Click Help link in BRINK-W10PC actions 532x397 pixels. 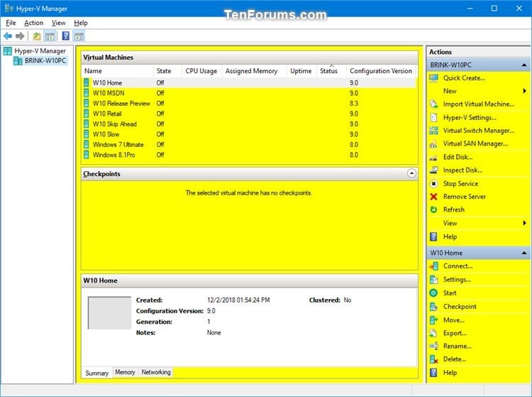(x=450, y=236)
